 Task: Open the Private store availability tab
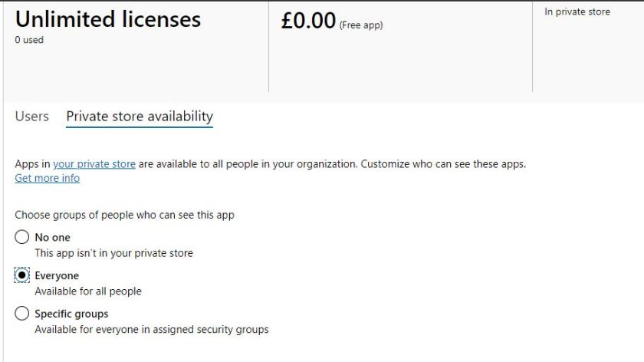[140, 117]
